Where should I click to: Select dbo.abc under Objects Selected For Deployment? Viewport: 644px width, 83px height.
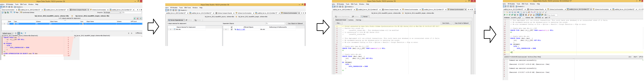click(x=178, y=29)
